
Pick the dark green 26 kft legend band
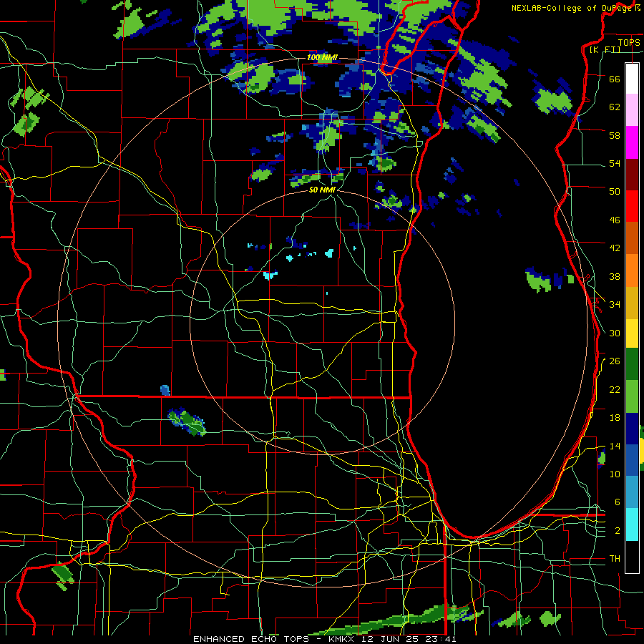pyautogui.click(x=632, y=364)
